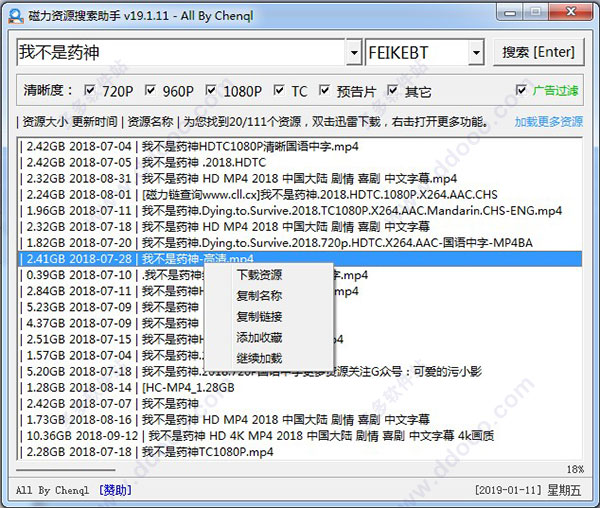
Task: Focus the search field containing 我不是药神
Action: tap(181, 52)
